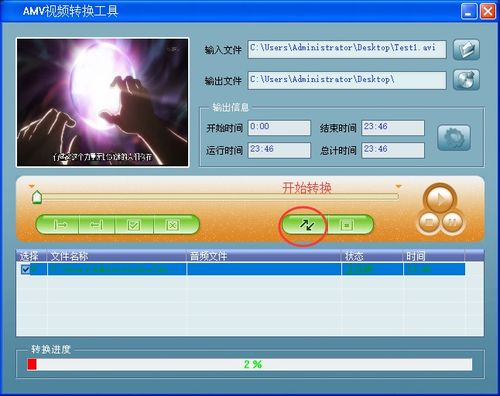
Task: Click the 结束时间 field showing 23:46
Action: pyautogui.click(x=393, y=128)
